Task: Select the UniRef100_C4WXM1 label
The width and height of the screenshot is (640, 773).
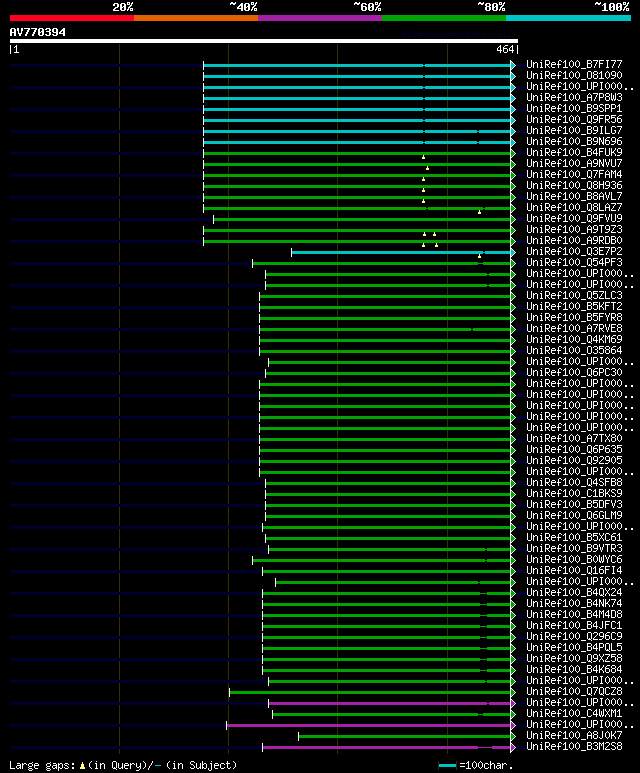Action: pyautogui.click(x=574, y=713)
